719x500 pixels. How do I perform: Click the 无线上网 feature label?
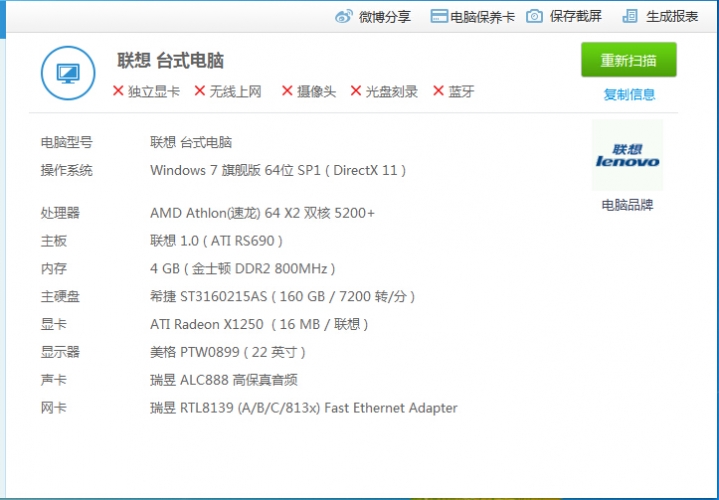tap(236, 92)
